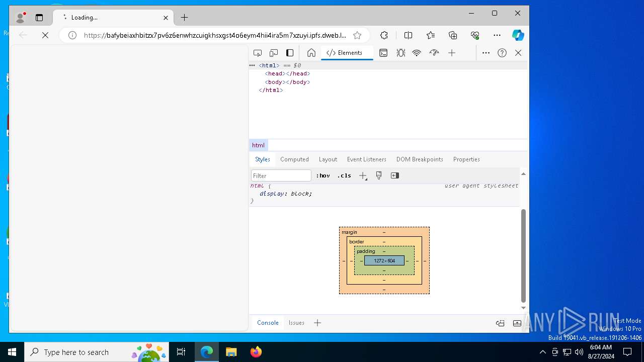Stop loading the page
Screen dimensions: 644x362
point(45,35)
